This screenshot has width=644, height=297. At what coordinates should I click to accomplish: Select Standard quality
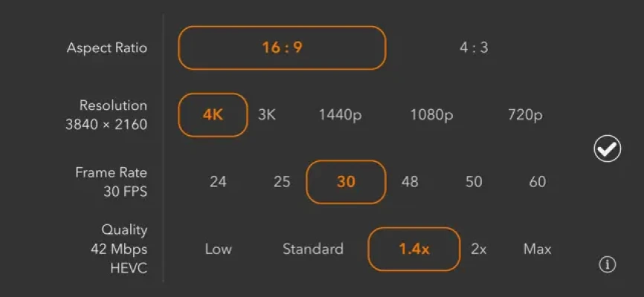313,249
